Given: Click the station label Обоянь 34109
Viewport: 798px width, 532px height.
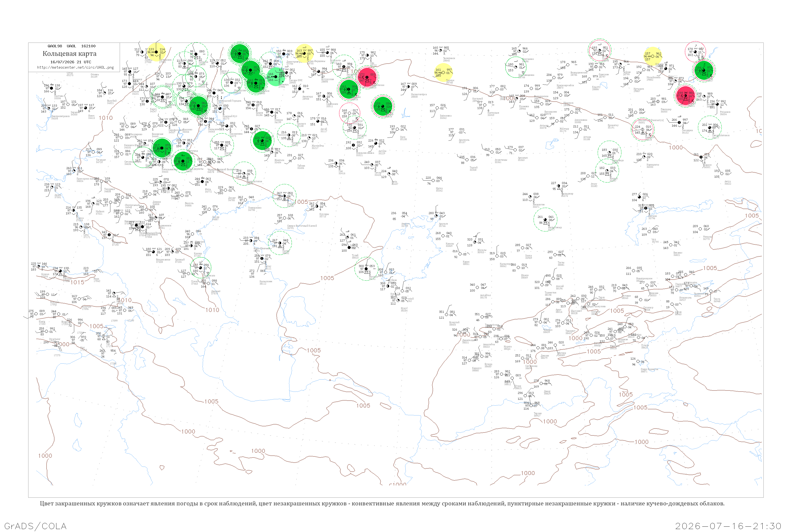Looking at the screenshot, I should coord(94,76).
